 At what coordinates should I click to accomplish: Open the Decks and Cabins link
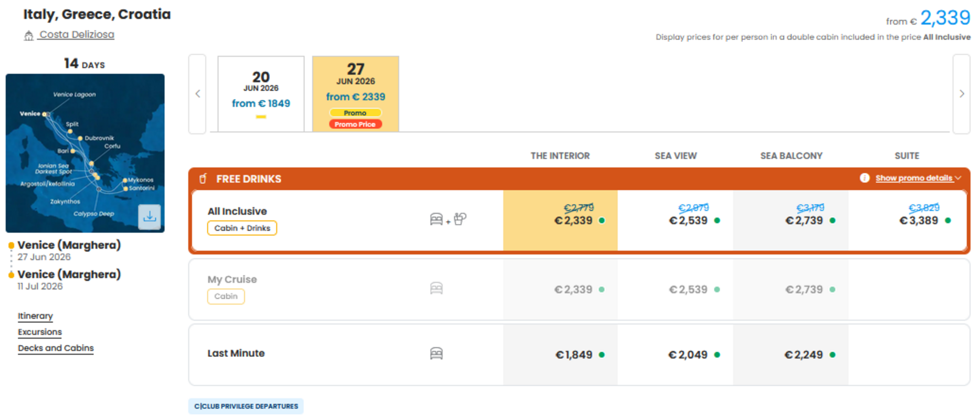point(56,348)
